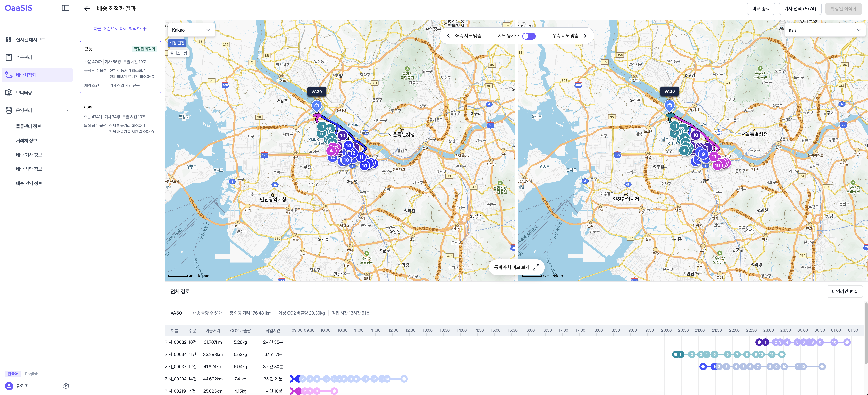Image resolution: width=868 pixels, height=395 pixels.
Task: Go back using the arrow icon
Action: (x=87, y=9)
